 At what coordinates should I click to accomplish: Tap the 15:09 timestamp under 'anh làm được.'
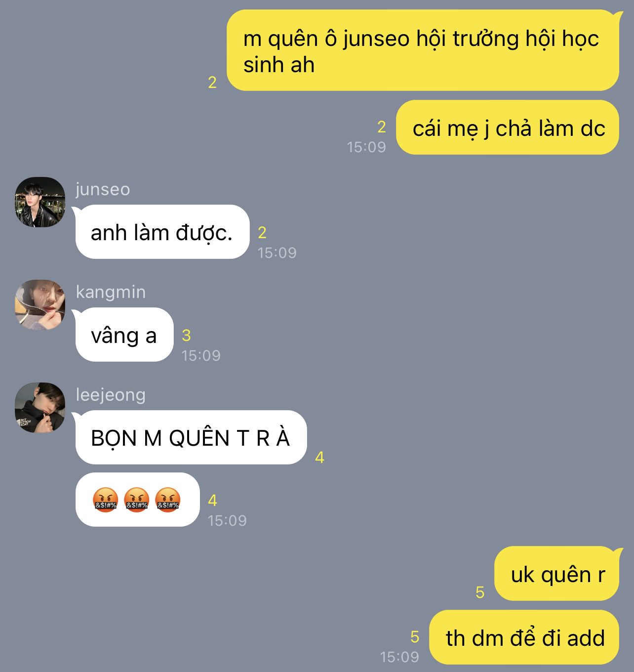277,252
